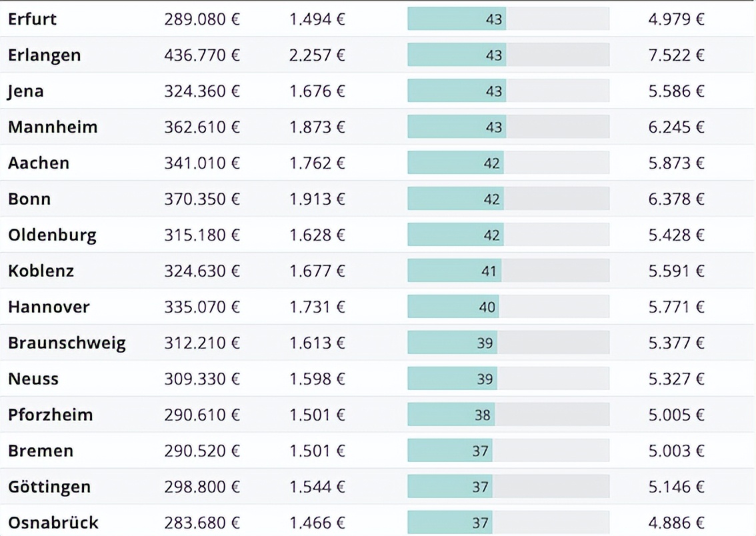Select the 7.522 € amount

(676, 55)
